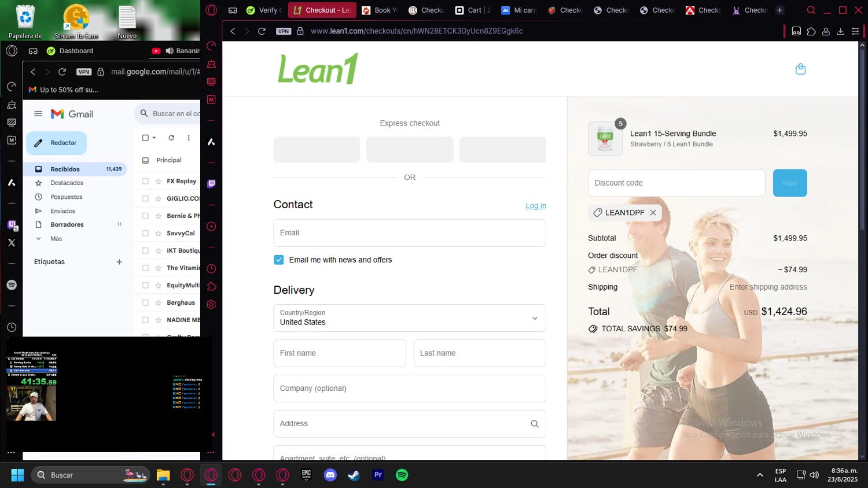
Task: Open player icon in red sidebar
Action: click(x=211, y=227)
